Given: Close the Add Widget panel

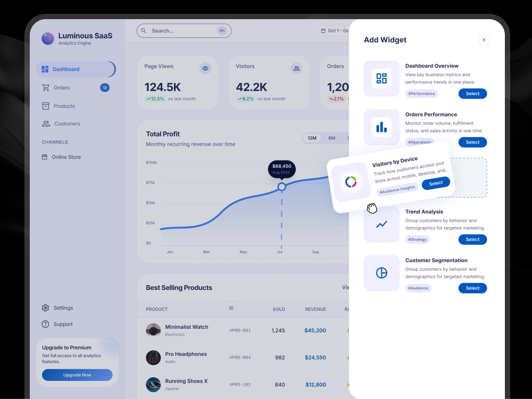Looking at the screenshot, I should 484,40.
